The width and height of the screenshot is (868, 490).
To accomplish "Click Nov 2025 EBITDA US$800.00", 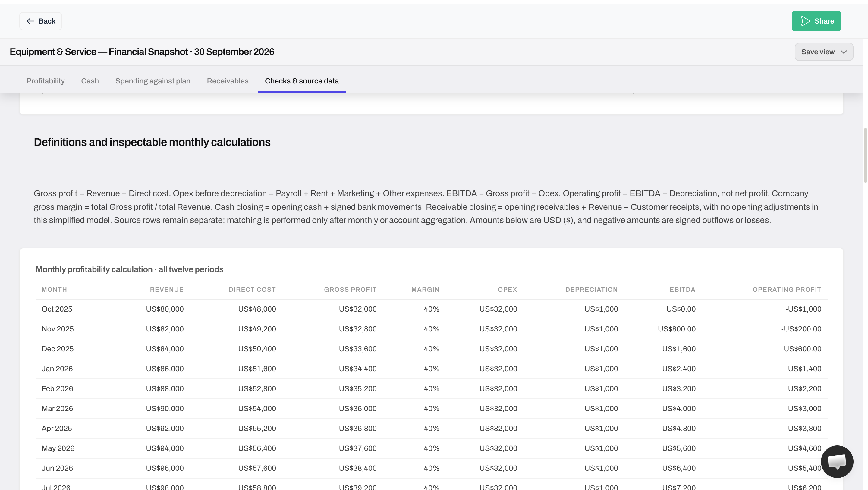I will click(x=677, y=329).
